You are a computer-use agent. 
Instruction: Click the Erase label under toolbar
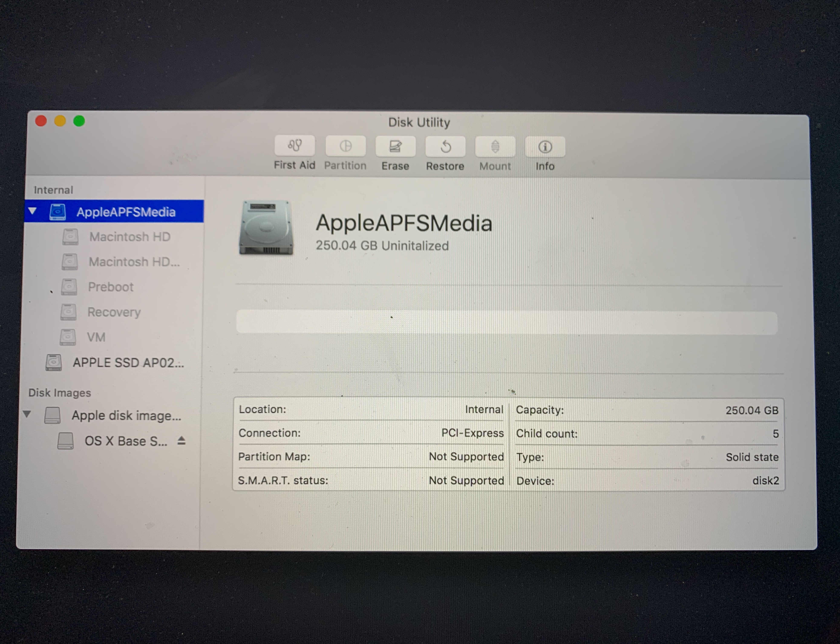395,166
